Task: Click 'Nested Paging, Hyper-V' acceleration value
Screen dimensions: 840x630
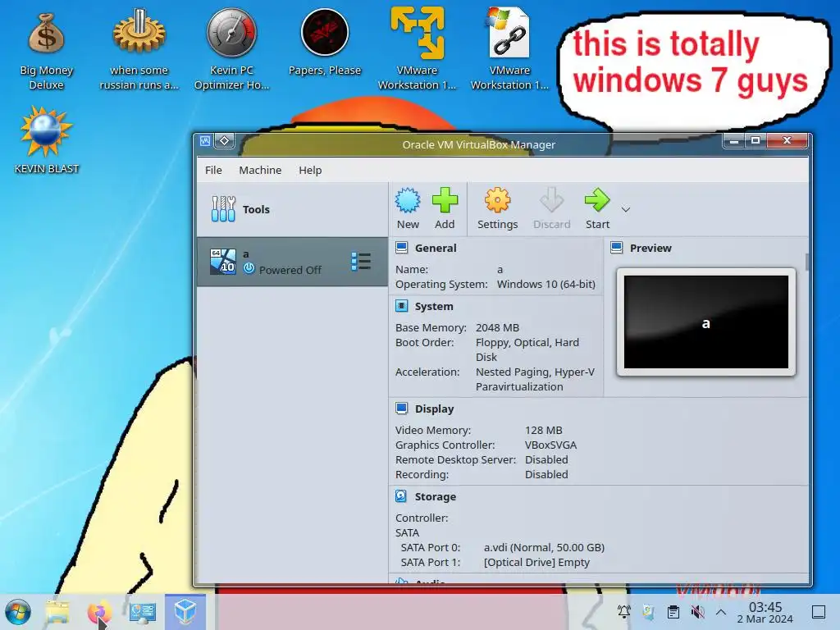Action: point(535,372)
